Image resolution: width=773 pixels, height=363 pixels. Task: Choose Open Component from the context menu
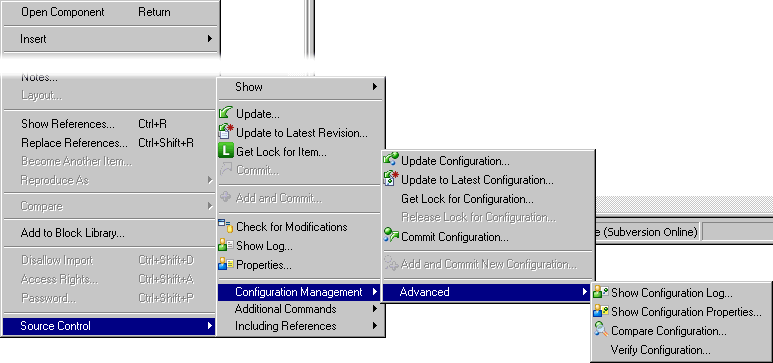(110, 12)
